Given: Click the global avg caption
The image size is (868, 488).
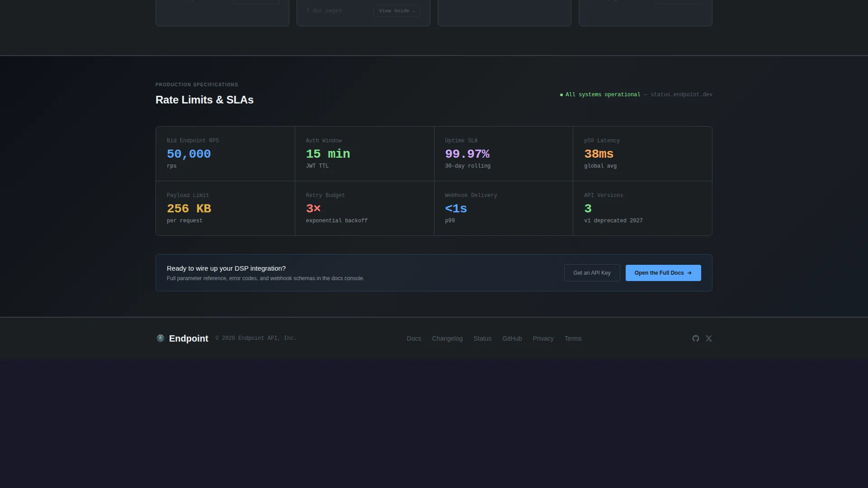Looking at the screenshot, I should [x=600, y=166].
